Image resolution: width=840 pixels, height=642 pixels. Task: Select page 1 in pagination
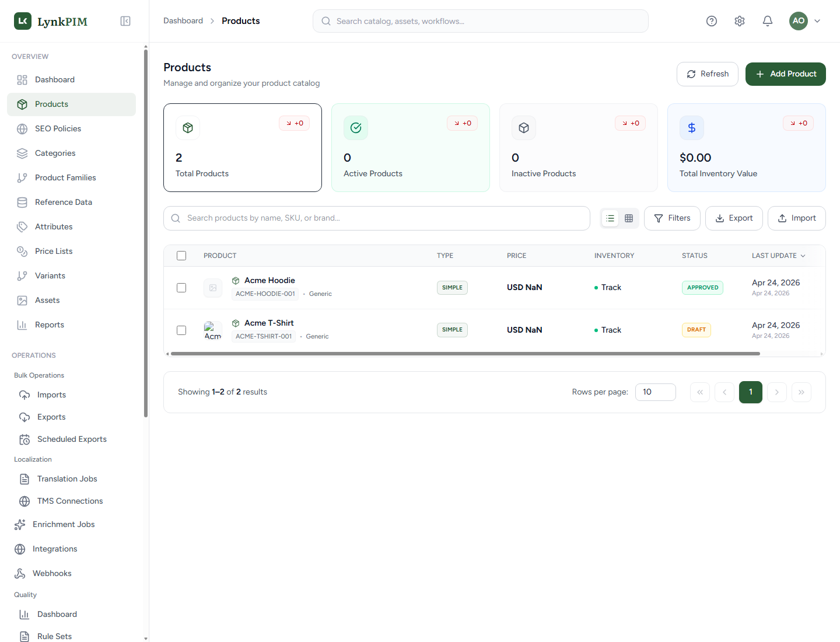tap(751, 392)
